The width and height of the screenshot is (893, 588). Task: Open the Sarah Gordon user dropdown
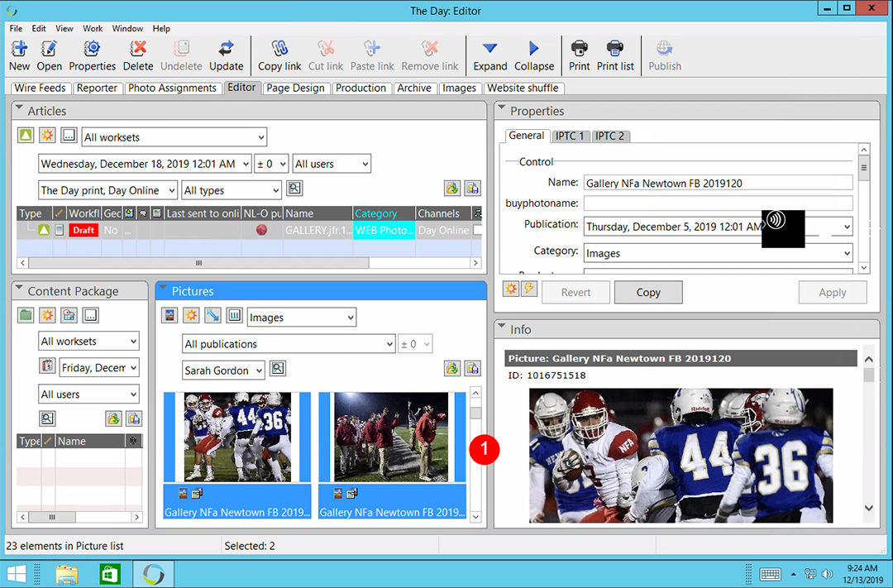click(223, 370)
